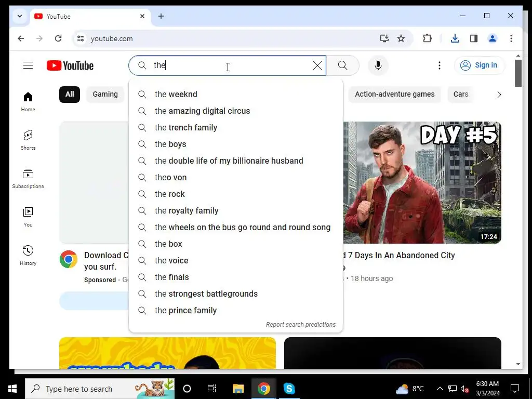Open the YouTube hamburger guide menu

pyautogui.click(x=28, y=65)
